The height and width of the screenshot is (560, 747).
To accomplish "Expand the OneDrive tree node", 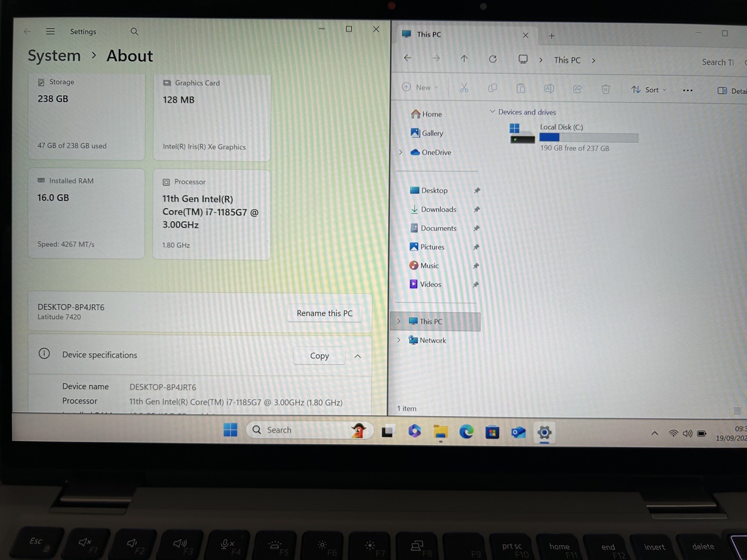I will [400, 152].
